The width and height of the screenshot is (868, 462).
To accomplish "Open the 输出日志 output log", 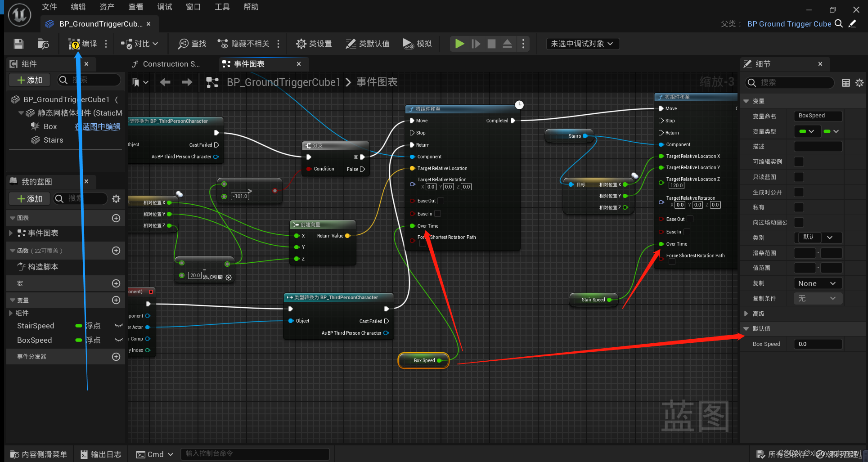I will 101,454.
